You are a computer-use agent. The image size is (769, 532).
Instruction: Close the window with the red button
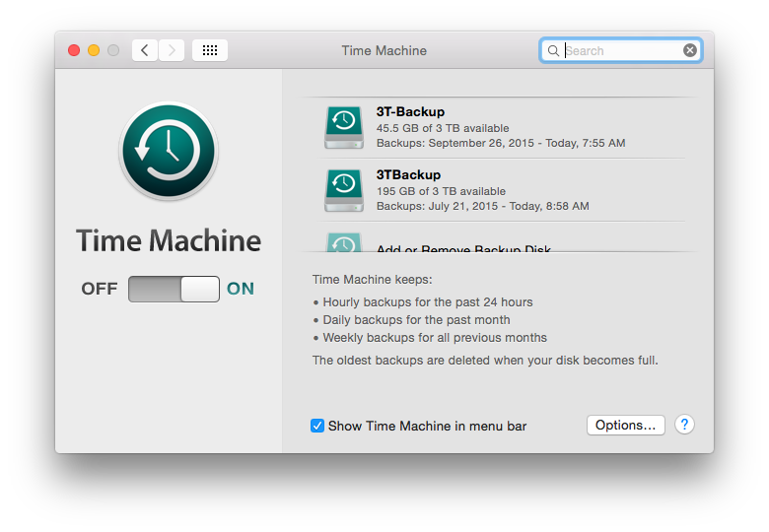[x=74, y=50]
